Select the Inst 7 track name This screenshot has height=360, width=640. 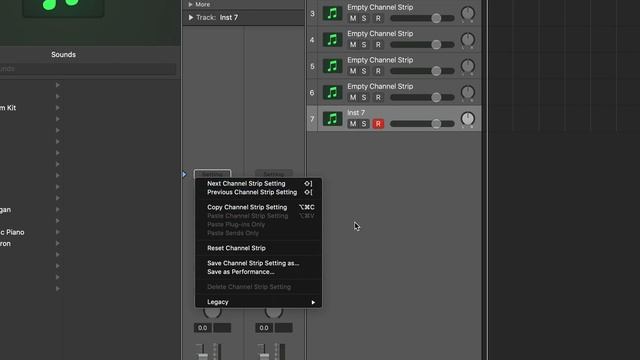pyautogui.click(x=356, y=113)
